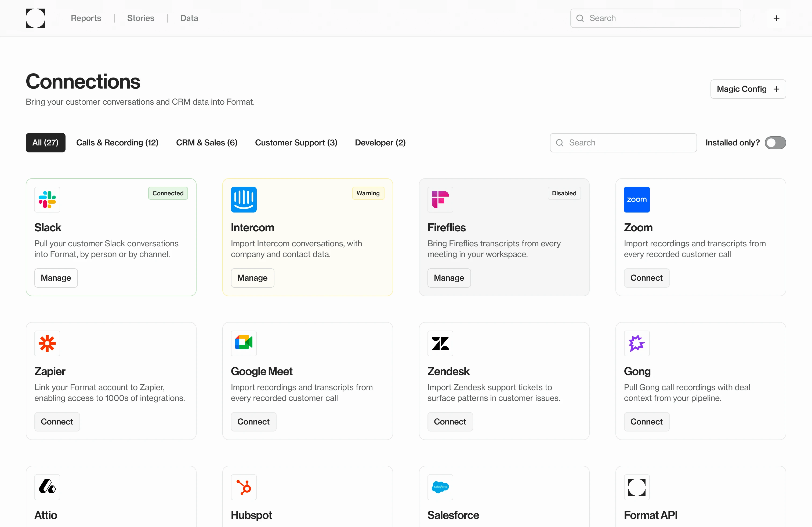Filter by the Developer (2) tab
Screen dimensions: 812x527
point(380,142)
